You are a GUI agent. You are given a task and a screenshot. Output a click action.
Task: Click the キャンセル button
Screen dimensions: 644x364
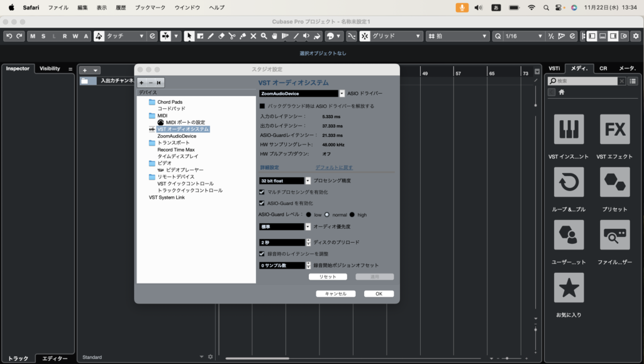(335, 294)
